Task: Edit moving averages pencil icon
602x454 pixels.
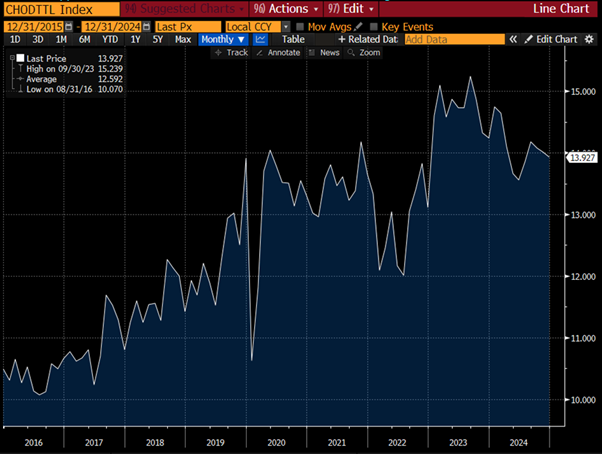Action: (x=357, y=25)
